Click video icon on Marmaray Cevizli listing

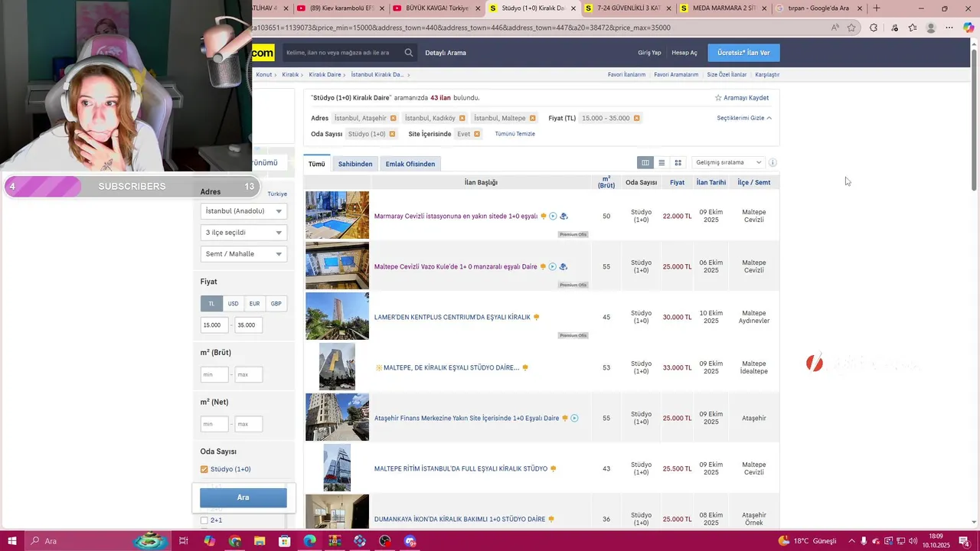pyautogui.click(x=553, y=216)
